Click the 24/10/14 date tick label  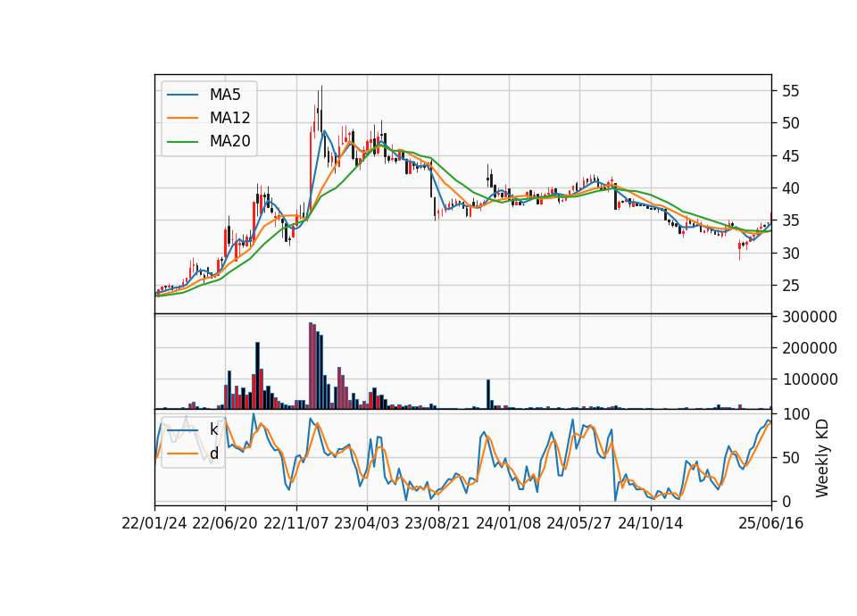point(651,523)
